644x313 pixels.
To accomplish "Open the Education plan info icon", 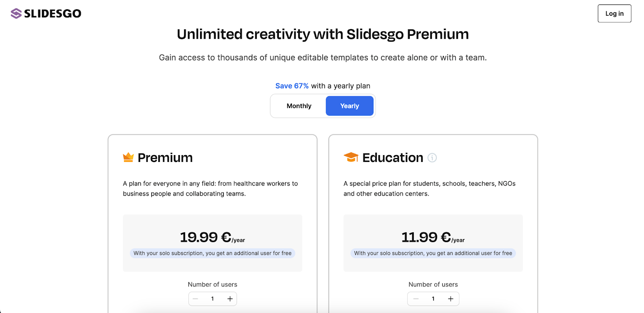I will click(x=432, y=158).
